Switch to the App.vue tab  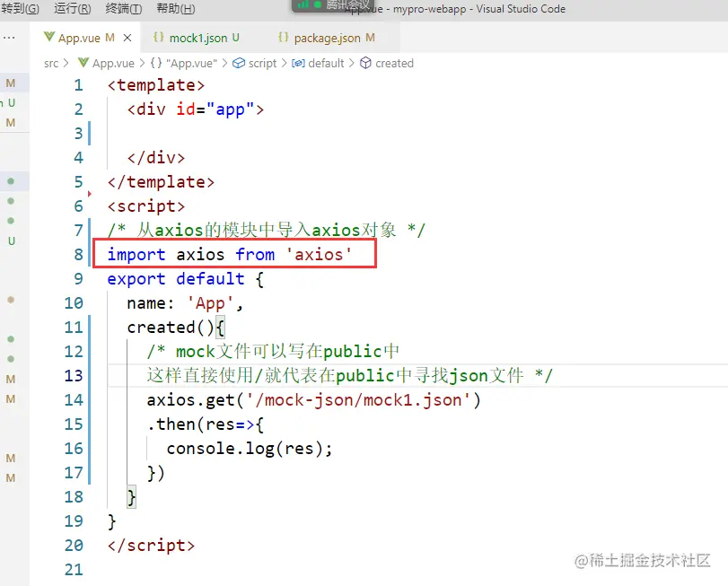click(85, 38)
